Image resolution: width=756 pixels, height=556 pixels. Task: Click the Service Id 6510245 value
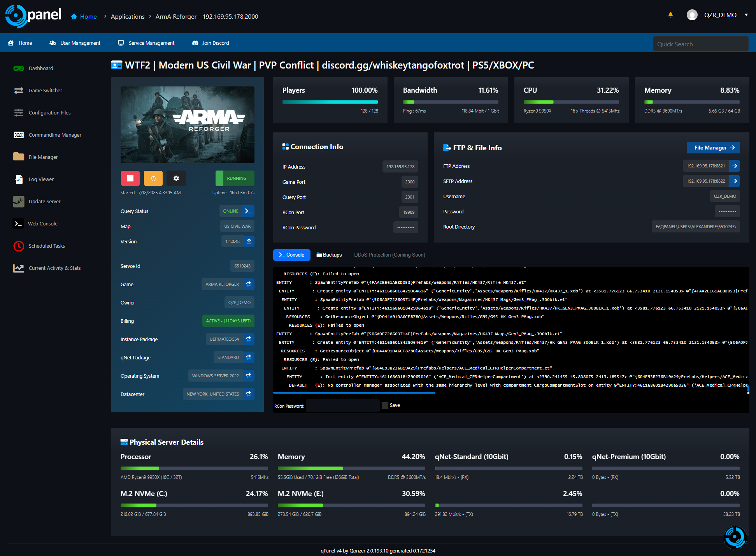coord(242,266)
